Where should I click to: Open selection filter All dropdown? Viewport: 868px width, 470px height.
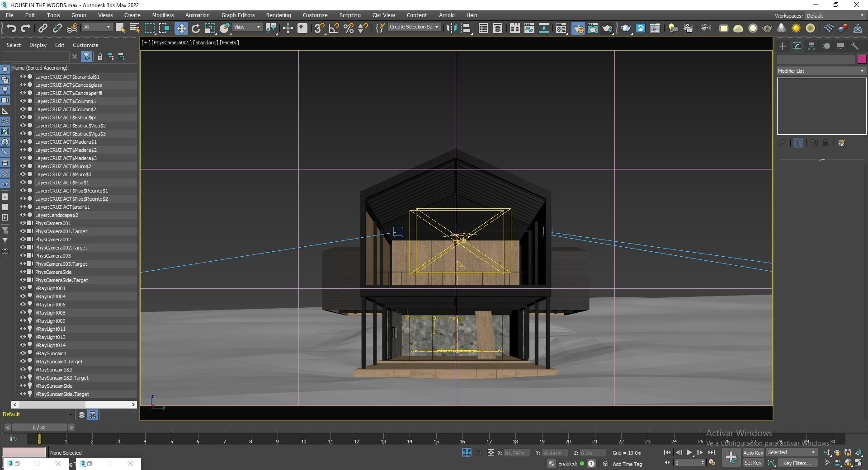tap(97, 27)
